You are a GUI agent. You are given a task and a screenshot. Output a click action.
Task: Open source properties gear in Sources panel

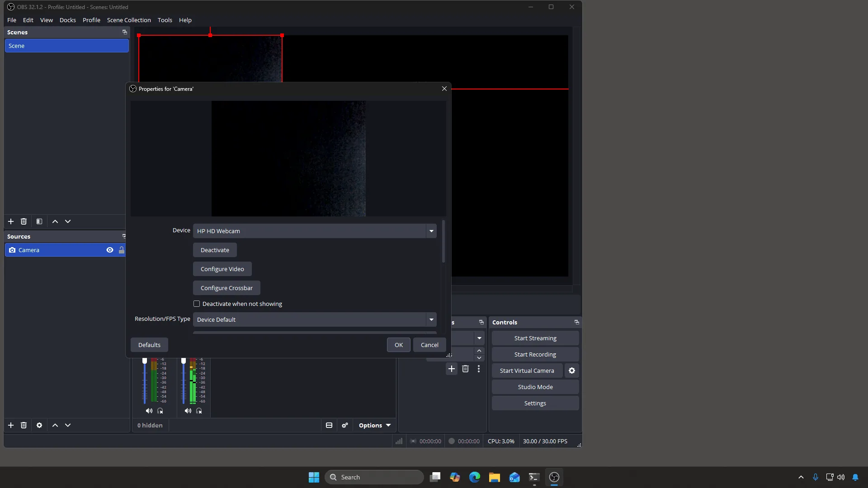point(39,425)
